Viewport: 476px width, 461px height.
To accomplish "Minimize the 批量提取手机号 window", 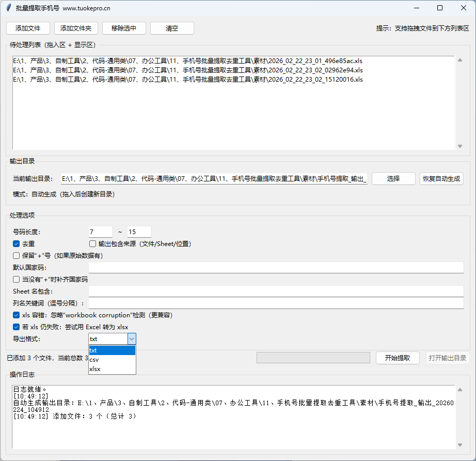I will (x=417, y=8).
